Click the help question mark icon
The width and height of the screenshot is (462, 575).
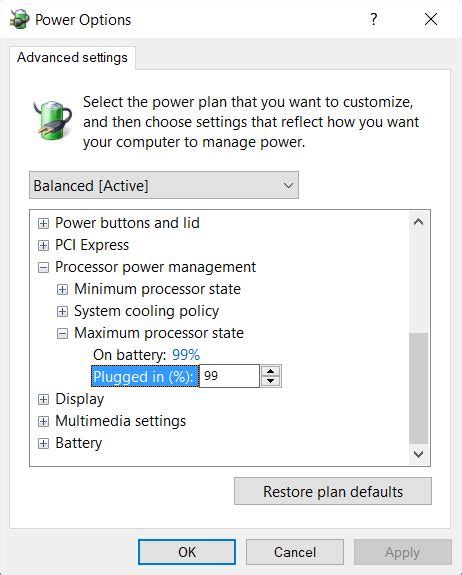373,19
